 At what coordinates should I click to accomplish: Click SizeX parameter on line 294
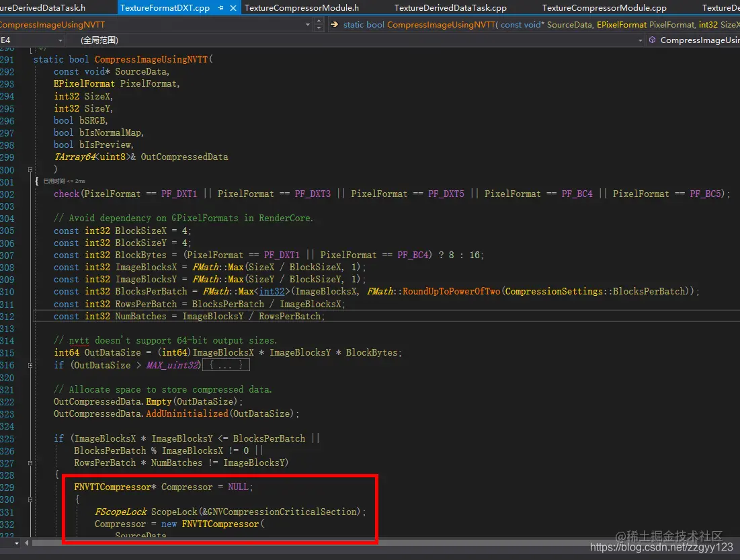(x=97, y=96)
